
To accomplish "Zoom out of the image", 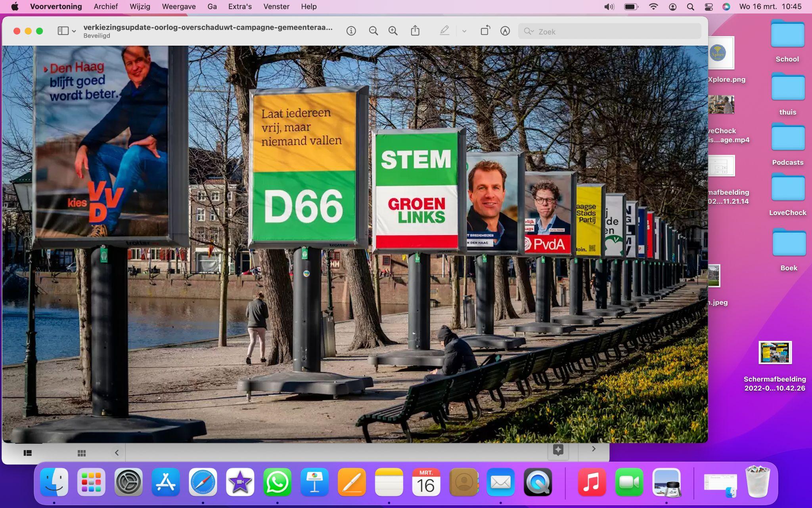I will (373, 31).
